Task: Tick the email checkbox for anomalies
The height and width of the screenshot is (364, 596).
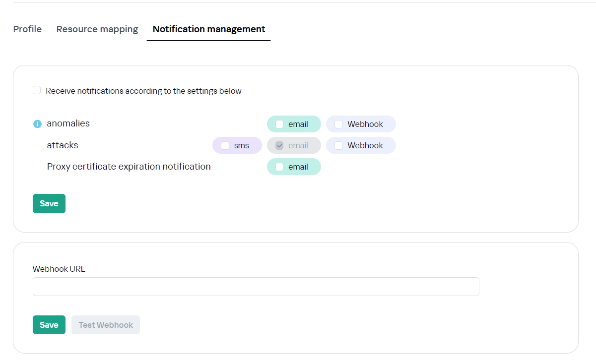Action: [x=279, y=124]
